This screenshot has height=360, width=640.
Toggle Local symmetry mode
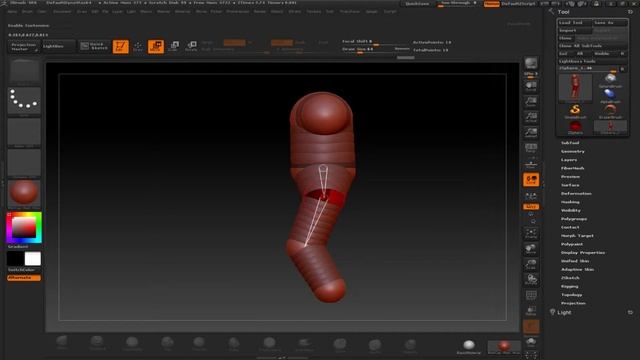pos(531,180)
